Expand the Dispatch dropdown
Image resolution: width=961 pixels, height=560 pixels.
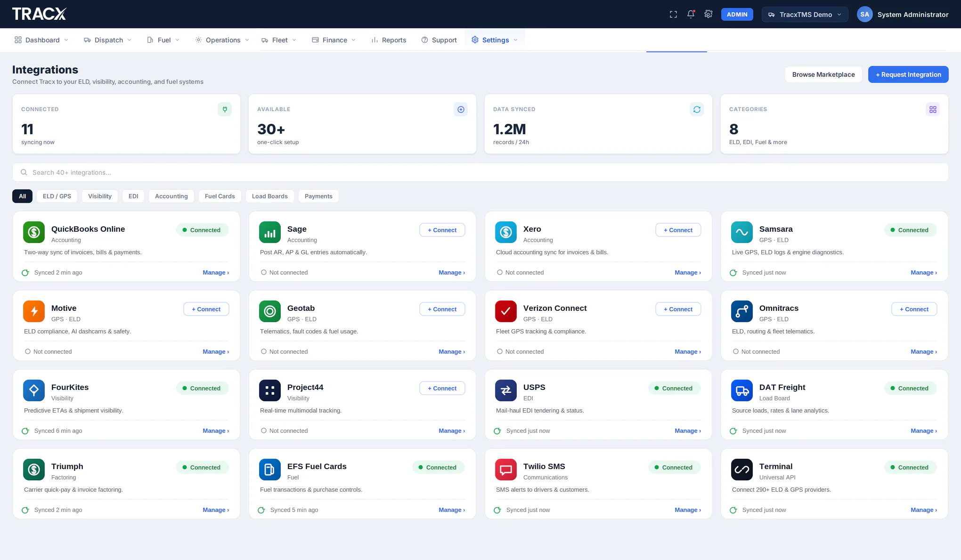(x=107, y=40)
